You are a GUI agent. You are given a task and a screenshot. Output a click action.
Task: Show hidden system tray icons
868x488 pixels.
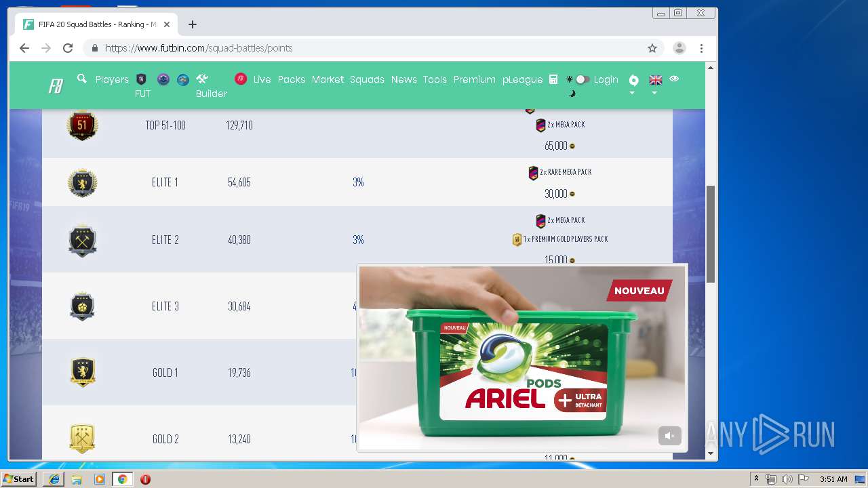pyautogui.click(x=756, y=479)
